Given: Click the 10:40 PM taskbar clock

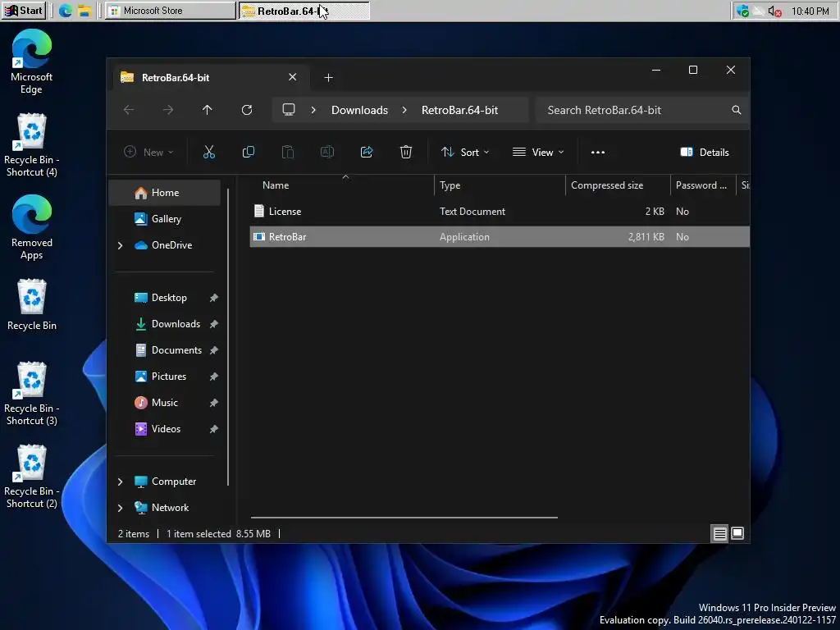Looking at the screenshot, I should 810,11.
